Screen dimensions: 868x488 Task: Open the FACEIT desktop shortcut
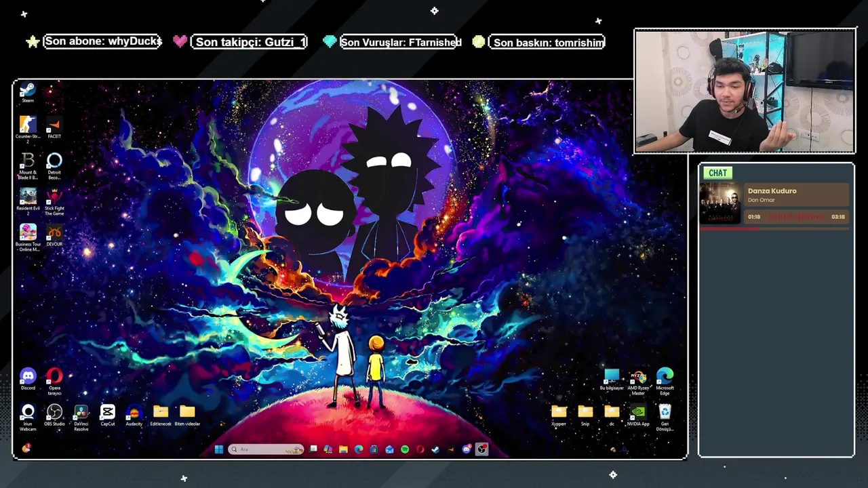(54, 127)
